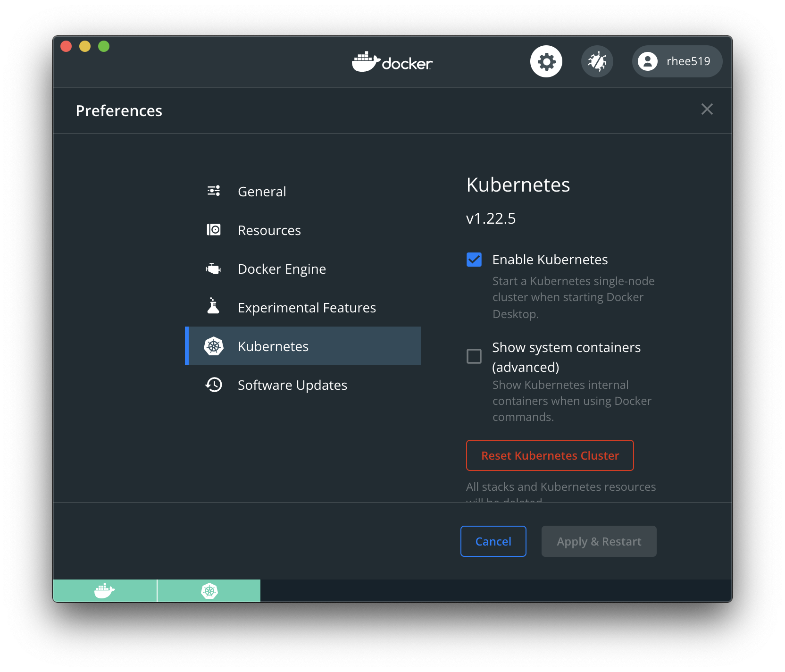Screen dimensions: 785x672
Task: Click the green macOS fullscreen button
Action: pyautogui.click(x=104, y=46)
